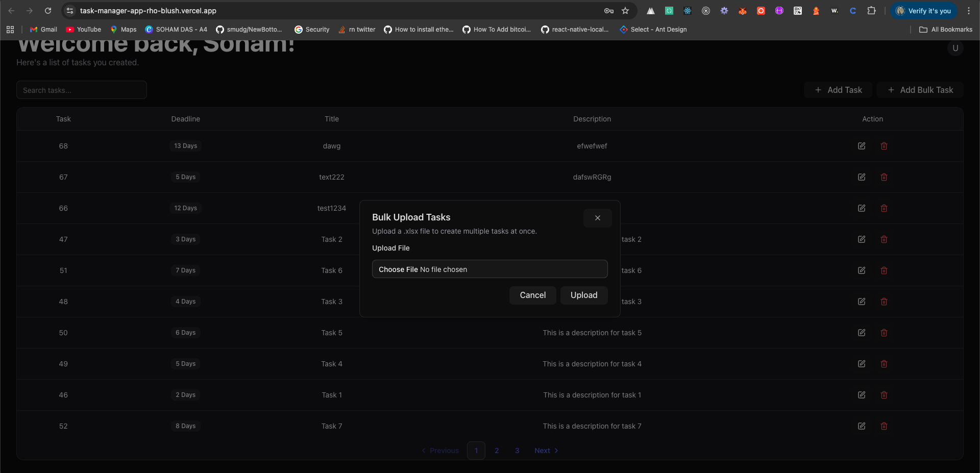Click Verify it's you profile button
Image resolution: width=980 pixels, height=473 pixels.
(x=924, y=11)
